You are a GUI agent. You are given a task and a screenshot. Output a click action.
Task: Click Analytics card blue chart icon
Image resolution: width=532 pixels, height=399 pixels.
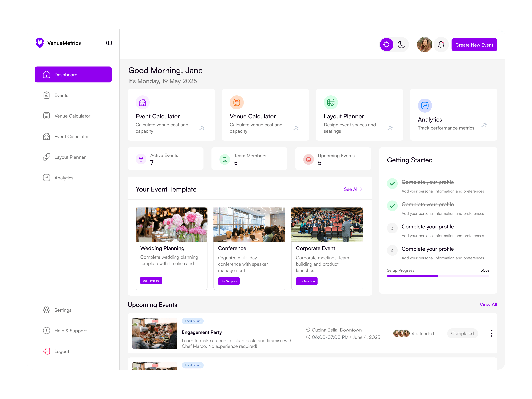click(425, 106)
